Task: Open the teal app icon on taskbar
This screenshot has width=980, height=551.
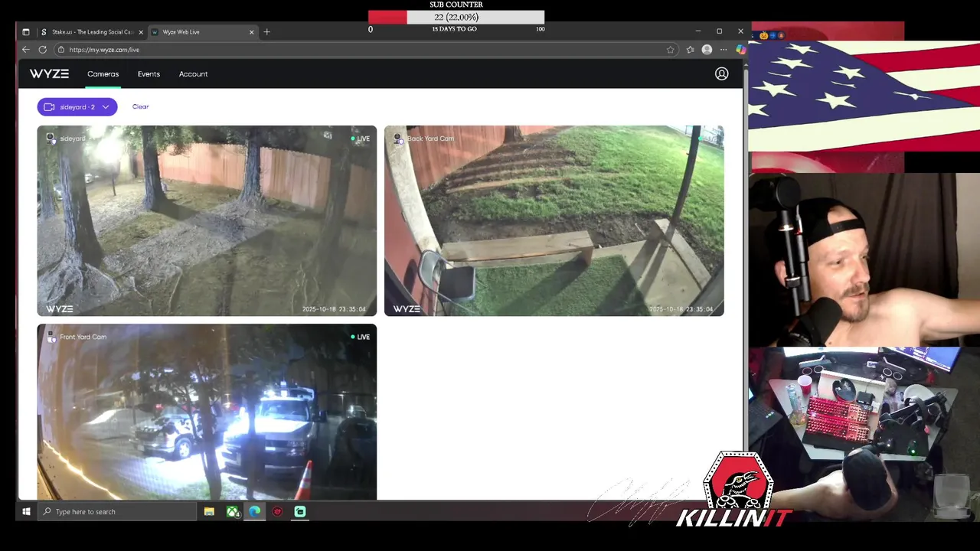Action: (300, 511)
